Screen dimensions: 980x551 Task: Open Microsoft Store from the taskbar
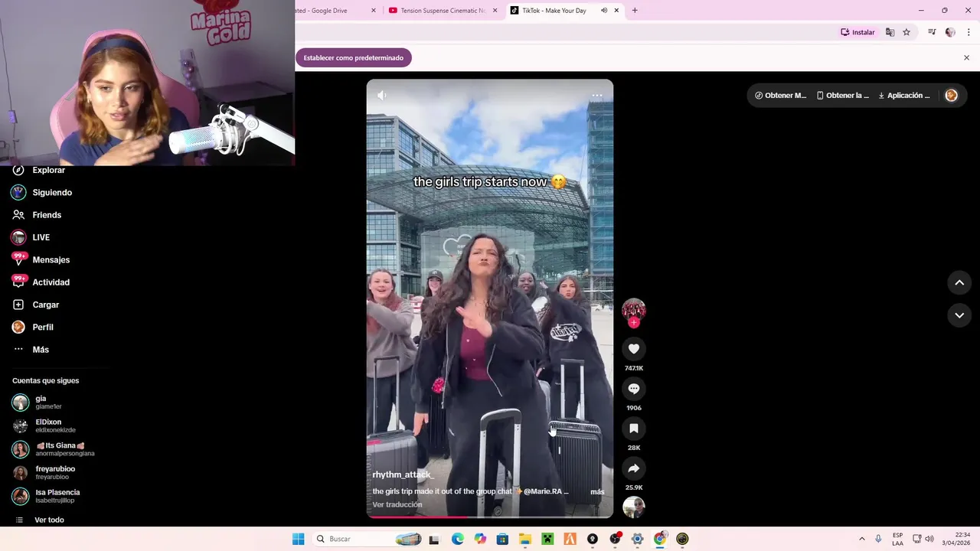click(x=502, y=539)
